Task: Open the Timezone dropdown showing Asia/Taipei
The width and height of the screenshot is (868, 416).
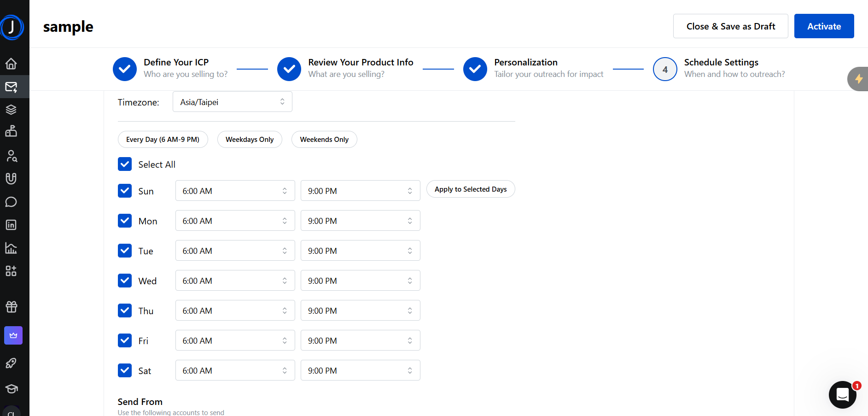Action: 232,101
